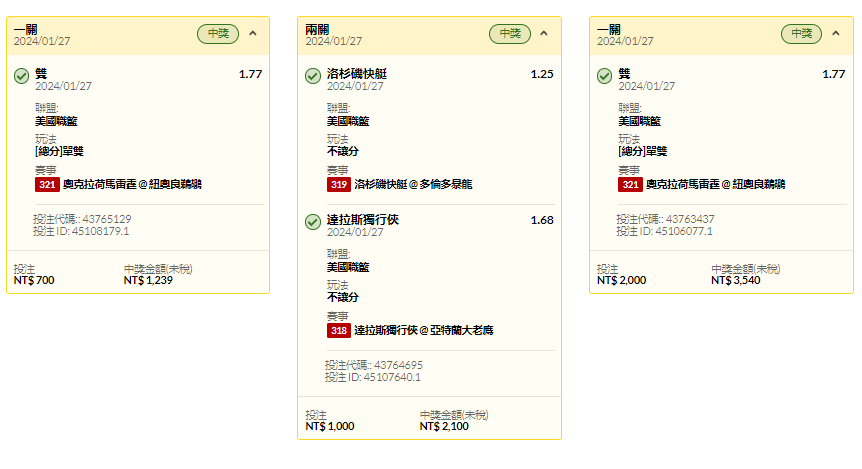This screenshot has width=862, height=469.
Task: Click the 中獎 badge on third card
Action: (x=802, y=34)
